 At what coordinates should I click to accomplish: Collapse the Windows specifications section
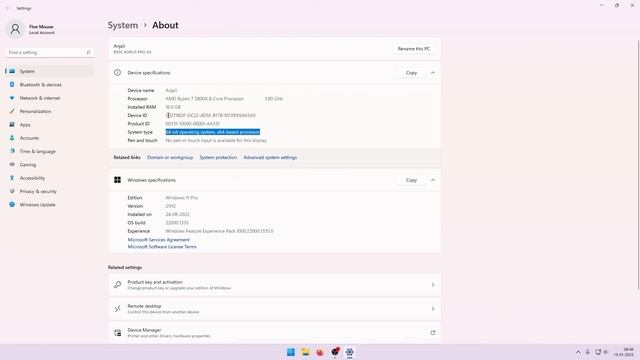tap(433, 180)
